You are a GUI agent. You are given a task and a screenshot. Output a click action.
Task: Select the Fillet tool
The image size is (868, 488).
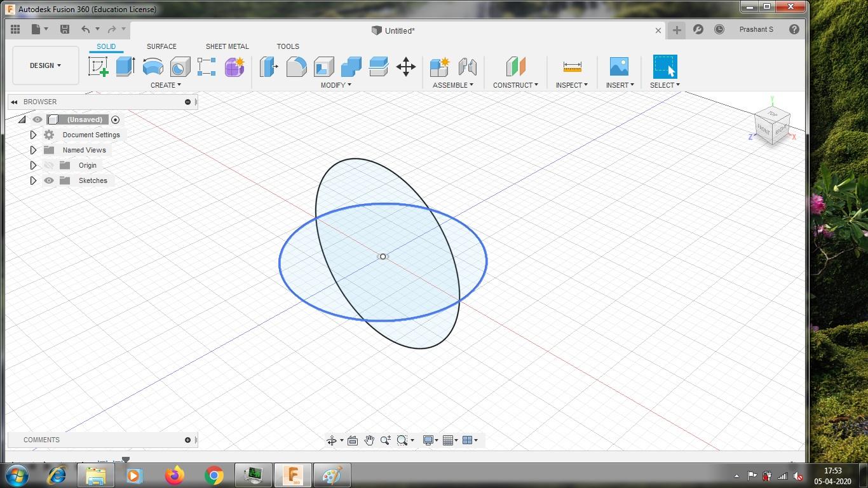(x=296, y=67)
